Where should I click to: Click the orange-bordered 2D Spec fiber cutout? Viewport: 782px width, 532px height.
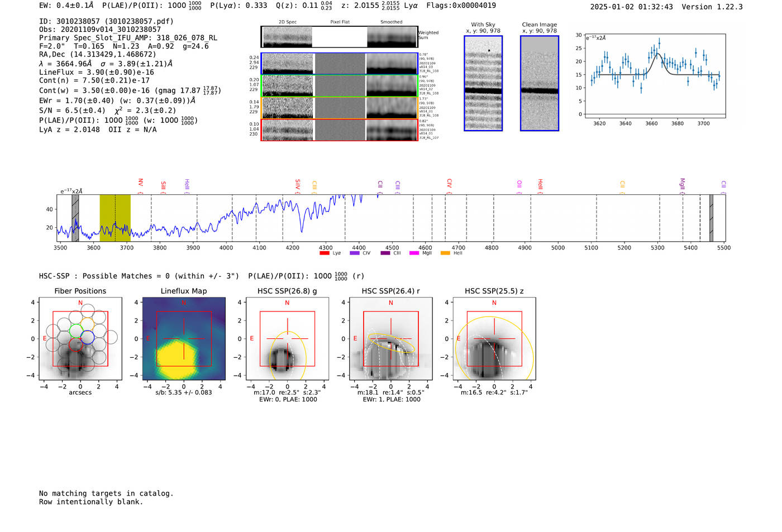[339, 108]
